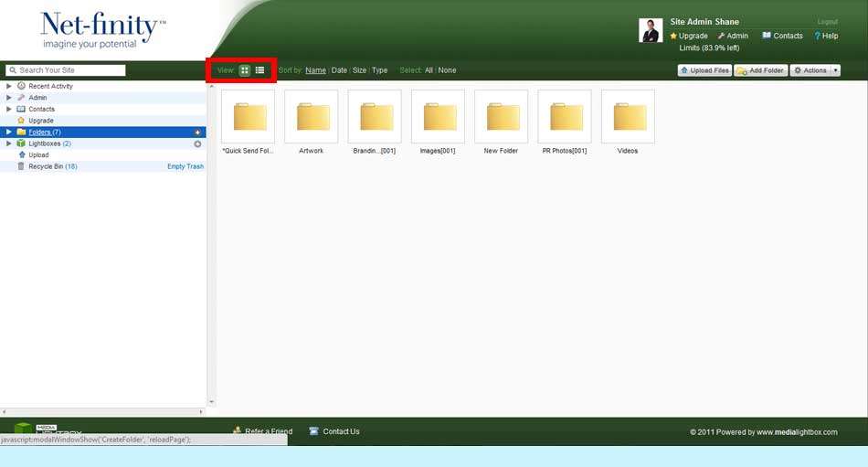Click the Site Admin Shane profile photo
This screenshot has width=868, height=467.
(x=651, y=30)
